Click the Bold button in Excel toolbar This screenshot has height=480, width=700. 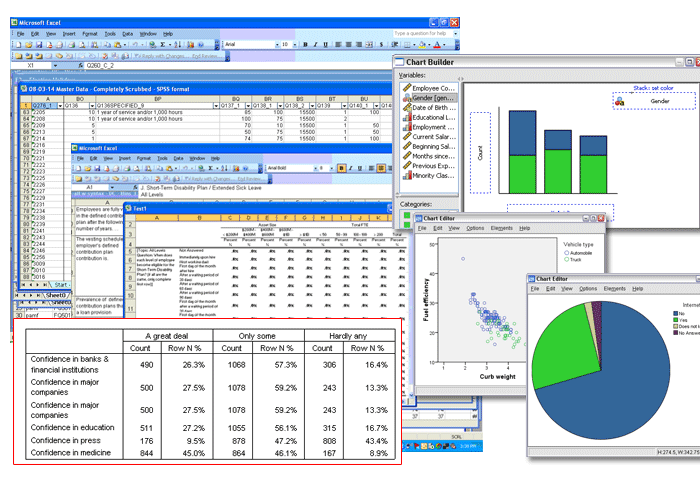point(303,45)
